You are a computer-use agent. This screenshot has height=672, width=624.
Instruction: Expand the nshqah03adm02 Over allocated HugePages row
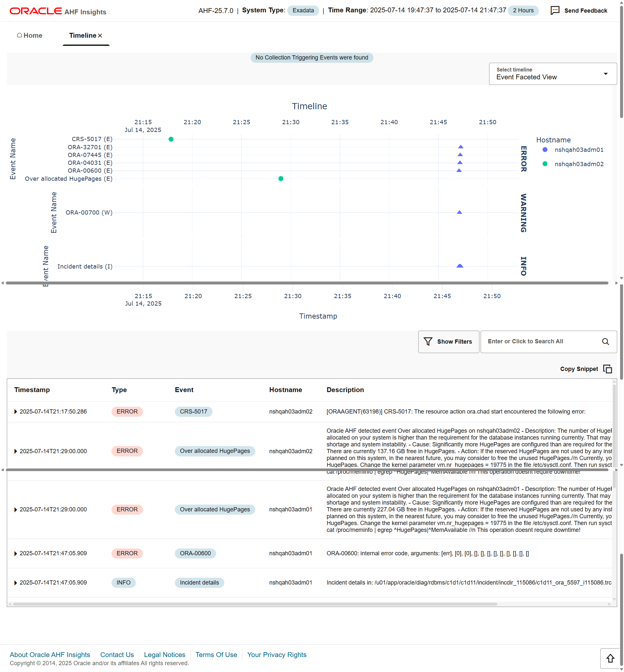[x=16, y=451]
